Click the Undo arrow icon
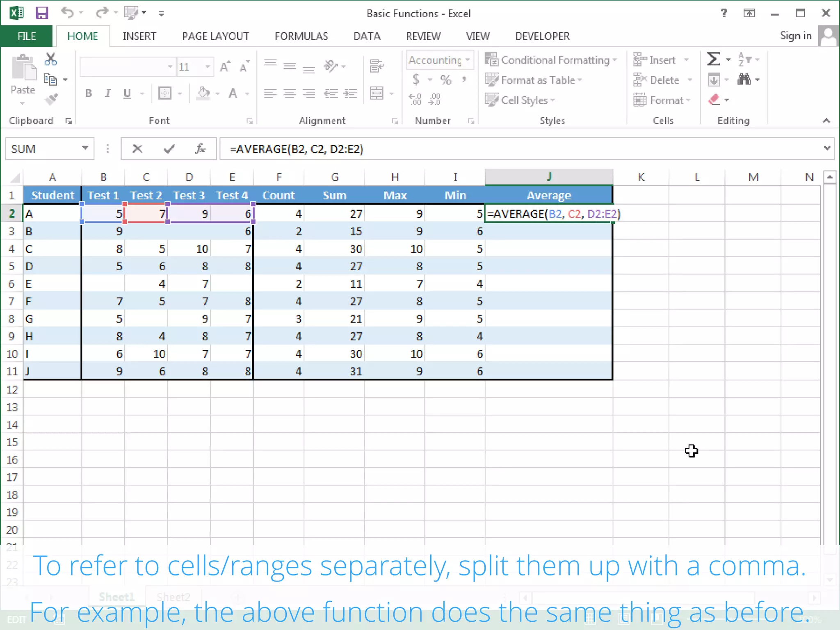The image size is (840, 630). pyautogui.click(x=67, y=13)
